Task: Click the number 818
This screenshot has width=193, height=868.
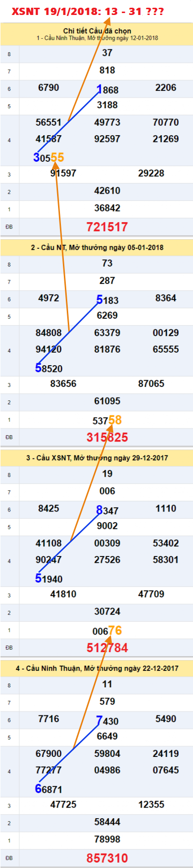Action: point(107,70)
